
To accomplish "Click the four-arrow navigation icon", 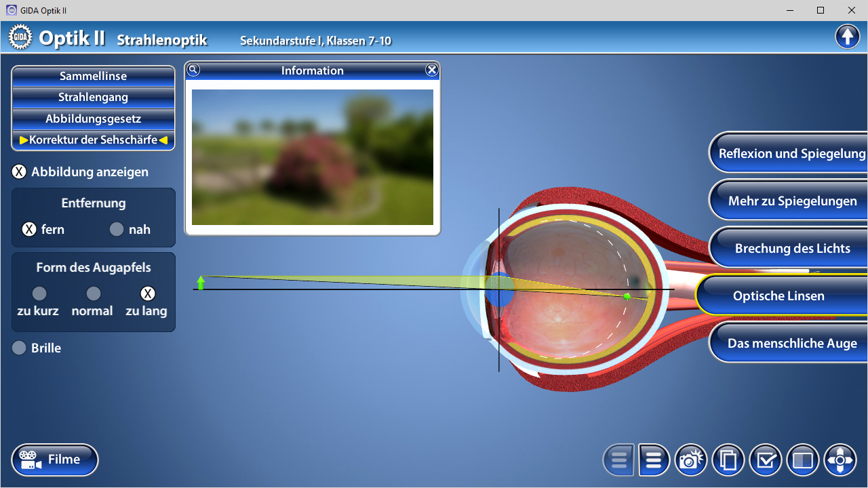I will [x=840, y=461].
